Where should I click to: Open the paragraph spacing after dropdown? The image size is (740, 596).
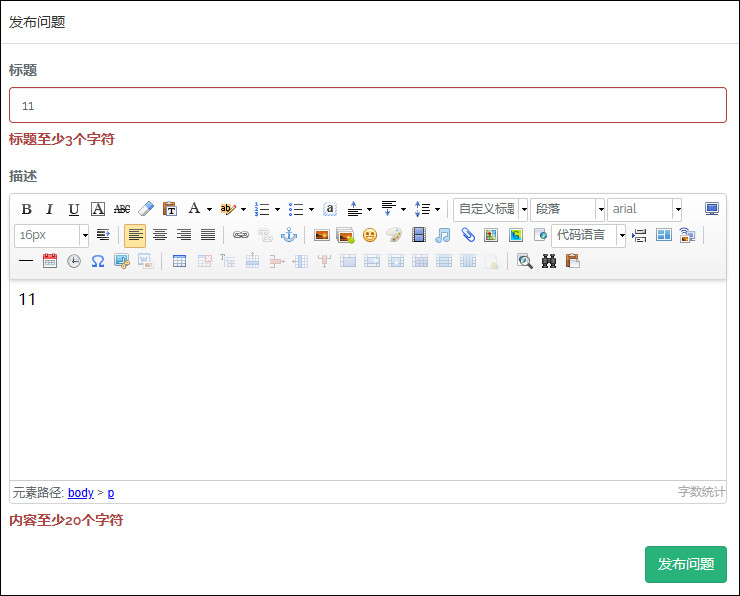click(x=403, y=209)
